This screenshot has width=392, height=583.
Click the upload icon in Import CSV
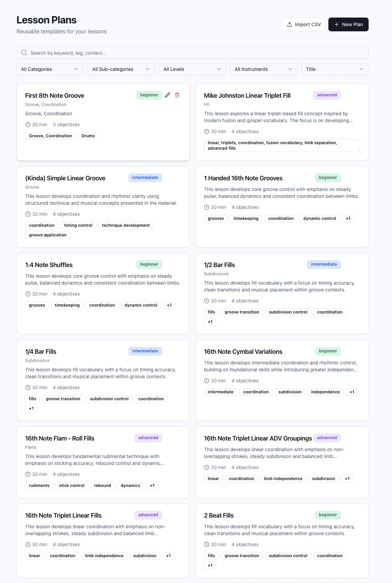click(x=290, y=24)
